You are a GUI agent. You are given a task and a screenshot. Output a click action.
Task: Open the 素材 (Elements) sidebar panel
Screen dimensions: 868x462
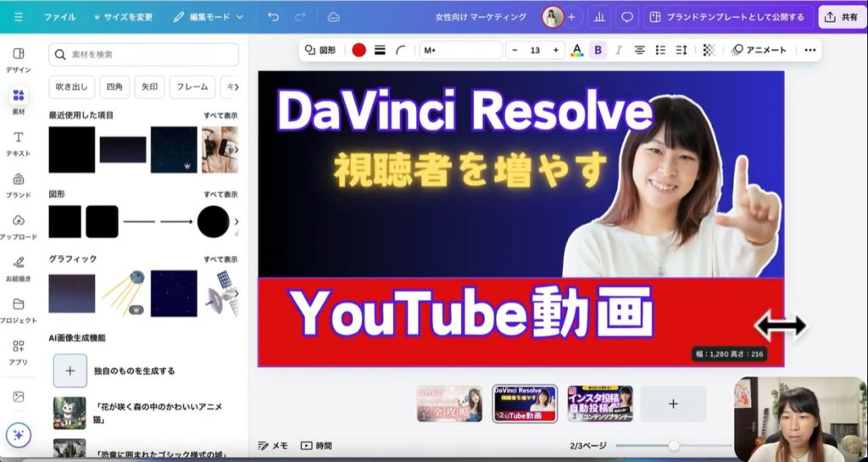click(19, 100)
